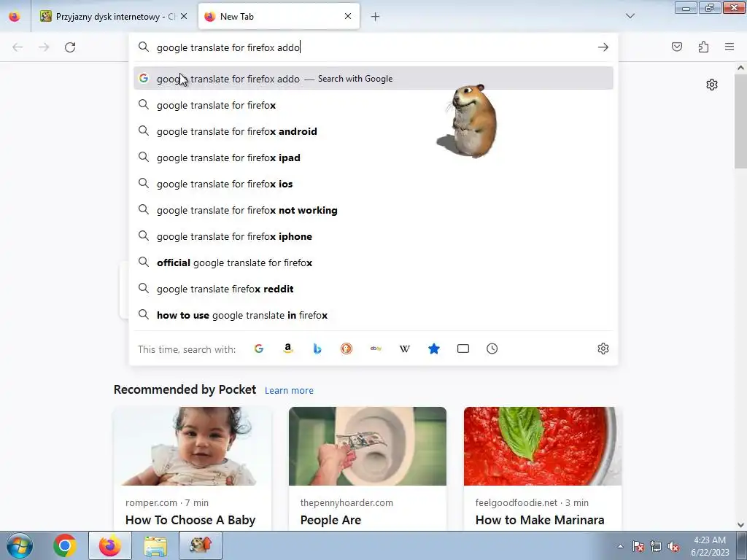Select 'google translate firefox reddit' suggestion
The width and height of the screenshot is (747, 560).
pos(373,289)
